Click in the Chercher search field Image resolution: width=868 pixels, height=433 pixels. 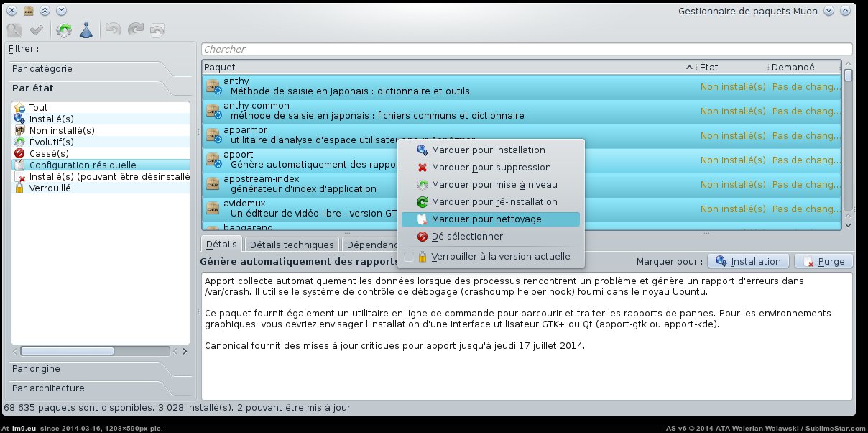(x=526, y=50)
